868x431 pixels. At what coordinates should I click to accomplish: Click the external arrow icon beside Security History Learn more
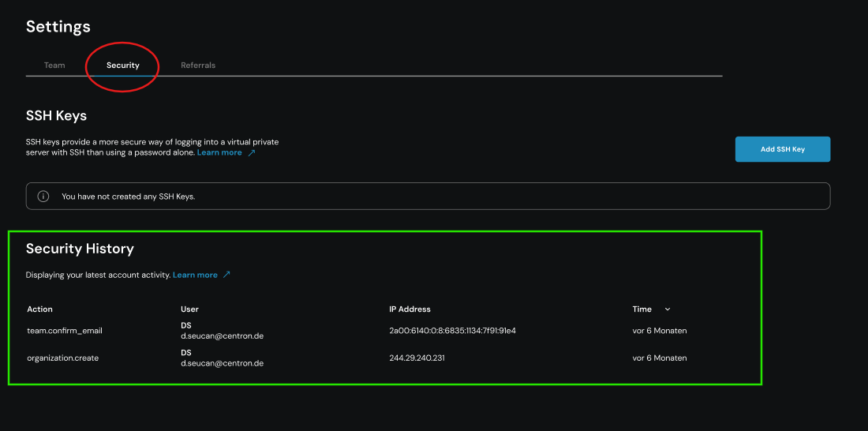click(226, 275)
